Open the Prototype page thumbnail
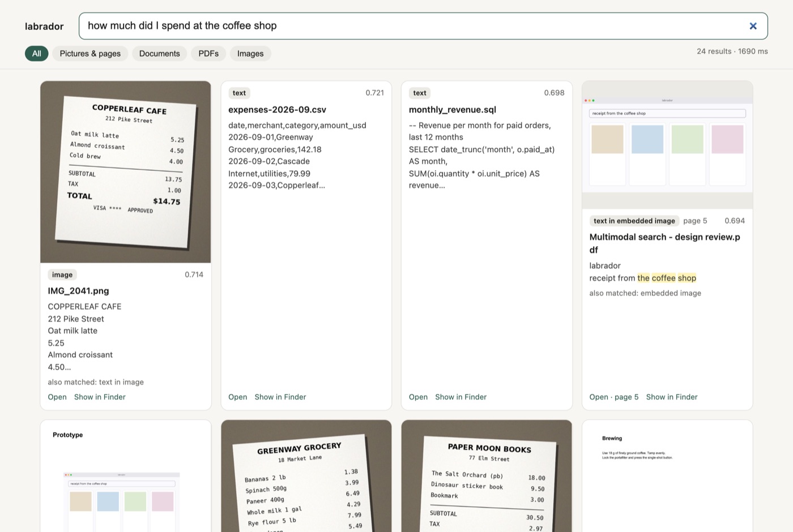Viewport: 793px width, 532px height. (126, 476)
